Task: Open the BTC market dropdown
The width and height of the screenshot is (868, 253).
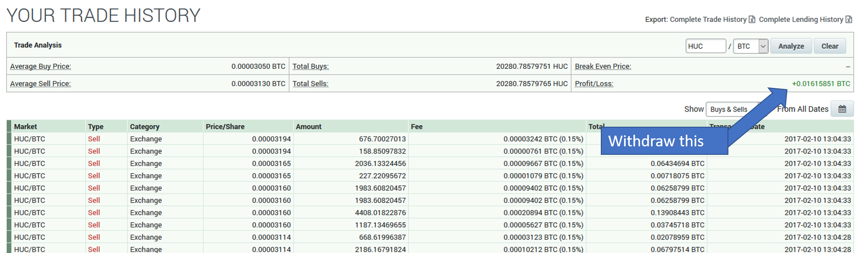Action: click(751, 46)
